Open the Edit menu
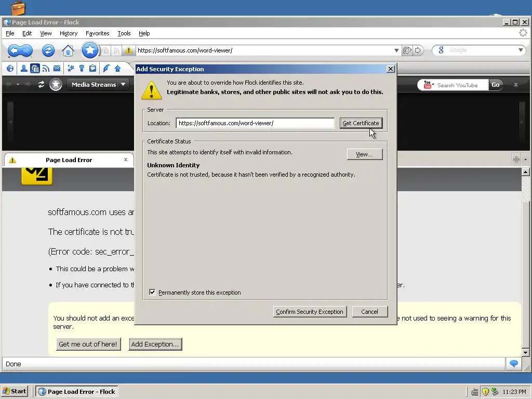Screen dimensions: 532x399 27,33
